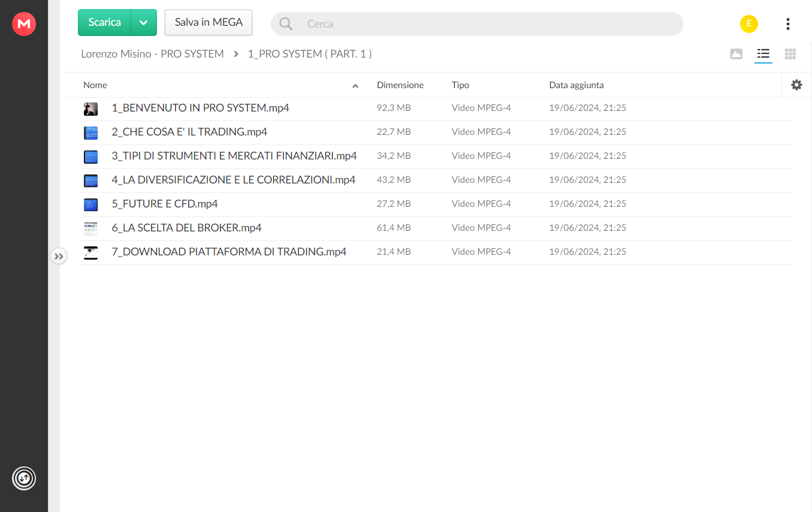Viewport: 812px width, 512px height.
Task: Click the Salva in MEGA button
Action: [x=209, y=23]
